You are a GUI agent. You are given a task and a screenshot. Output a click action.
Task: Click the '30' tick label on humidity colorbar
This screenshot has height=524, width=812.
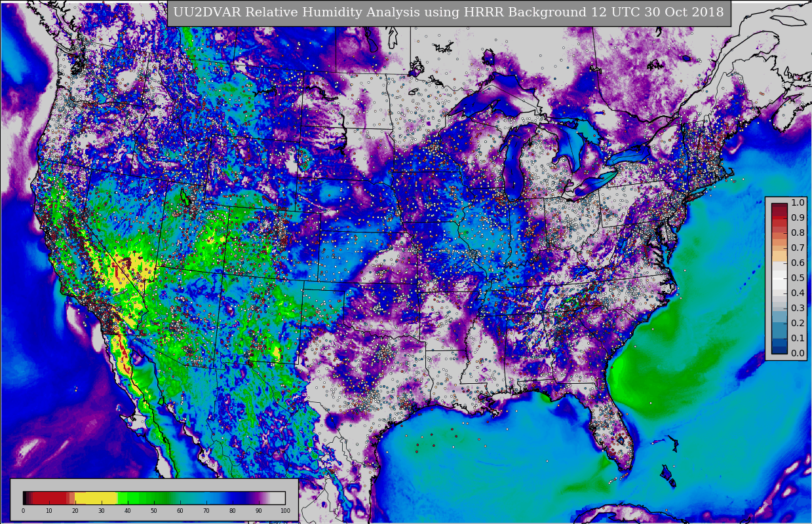[x=102, y=511]
